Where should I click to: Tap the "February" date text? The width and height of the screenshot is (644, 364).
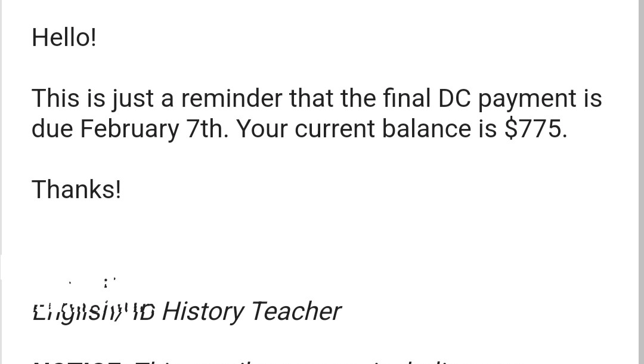pyautogui.click(x=129, y=130)
